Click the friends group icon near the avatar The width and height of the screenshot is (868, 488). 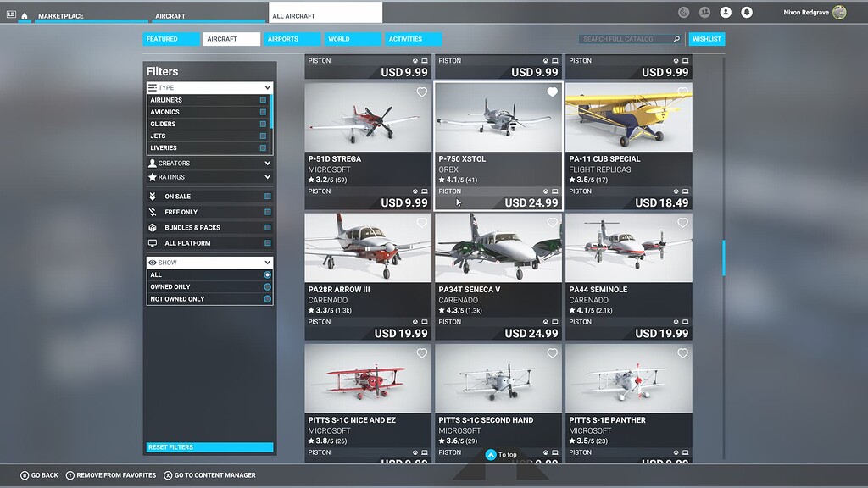coord(704,12)
